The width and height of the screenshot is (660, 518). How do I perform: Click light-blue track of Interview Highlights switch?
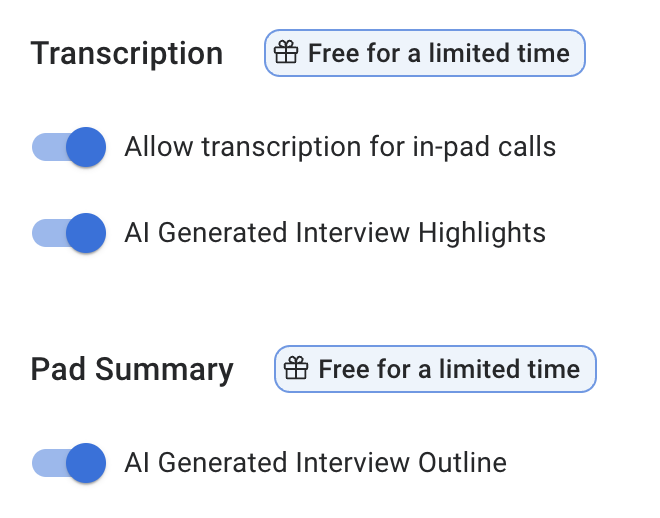click(46, 233)
